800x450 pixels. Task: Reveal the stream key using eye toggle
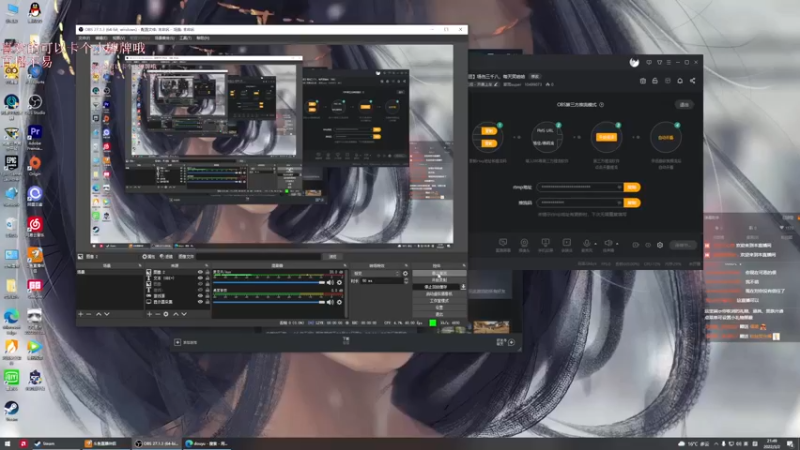[619, 203]
